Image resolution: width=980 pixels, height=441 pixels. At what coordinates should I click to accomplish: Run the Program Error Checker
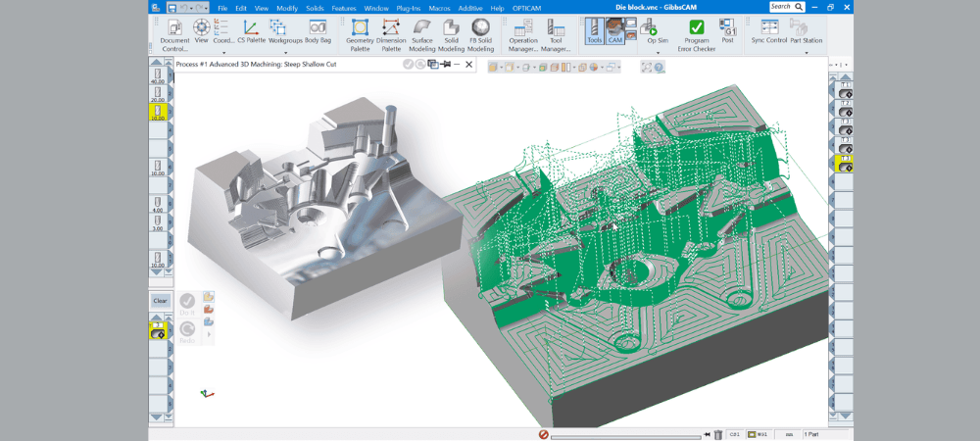[x=696, y=35]
